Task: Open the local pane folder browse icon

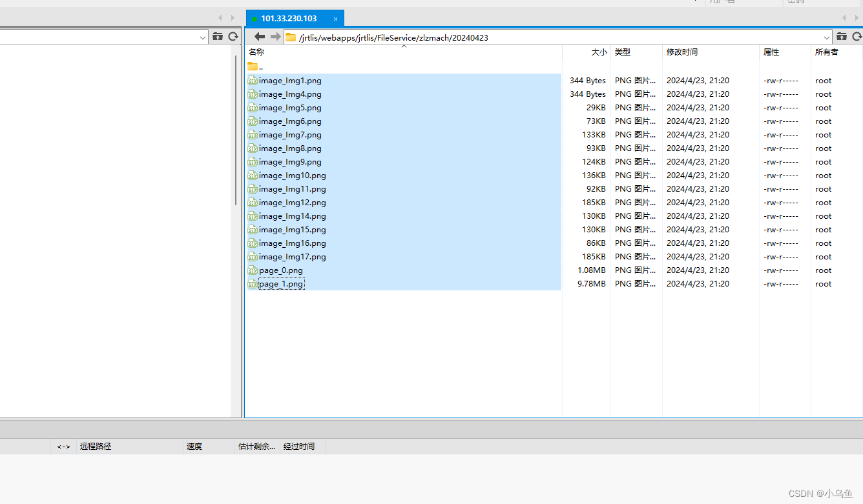Action: (x=218, y=37)
